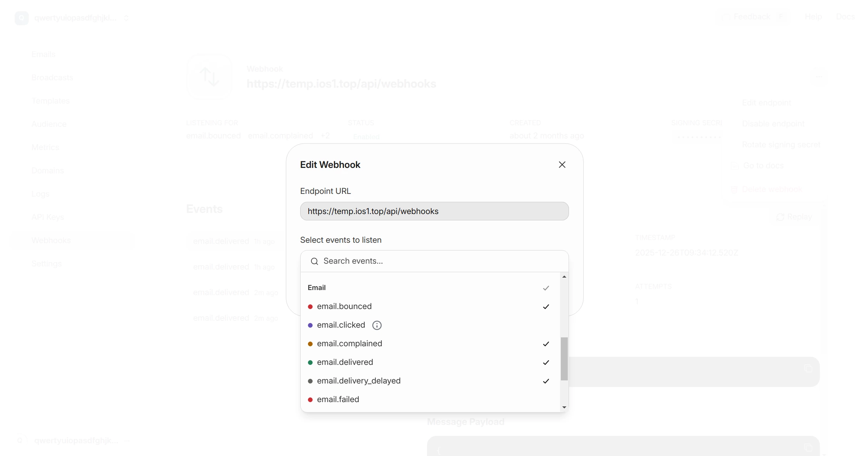The height and width of the screenshot is (456, 868).
Task: Click the trash icon next to Delete webhook
Action: click(x=734, y=189)
